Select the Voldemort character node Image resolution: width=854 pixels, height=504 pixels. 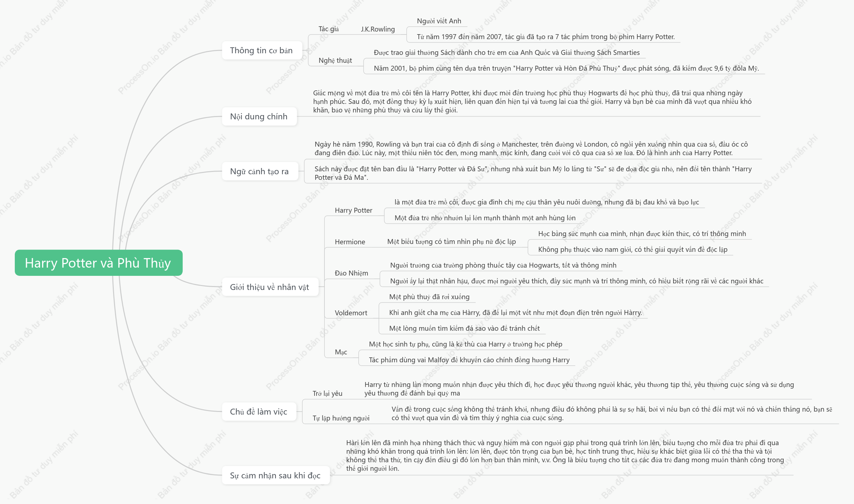pyautogui.click(x=351, y=313)
